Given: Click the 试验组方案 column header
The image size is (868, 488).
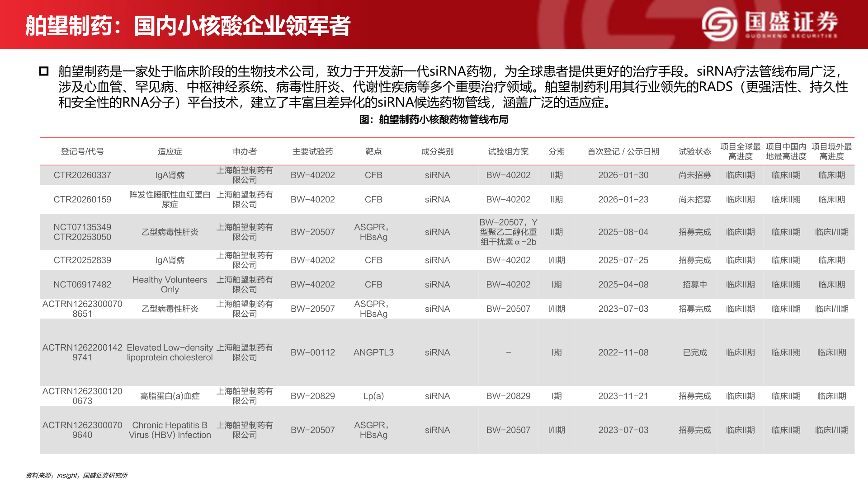Looking at the screenshot, I should point(509,151).
